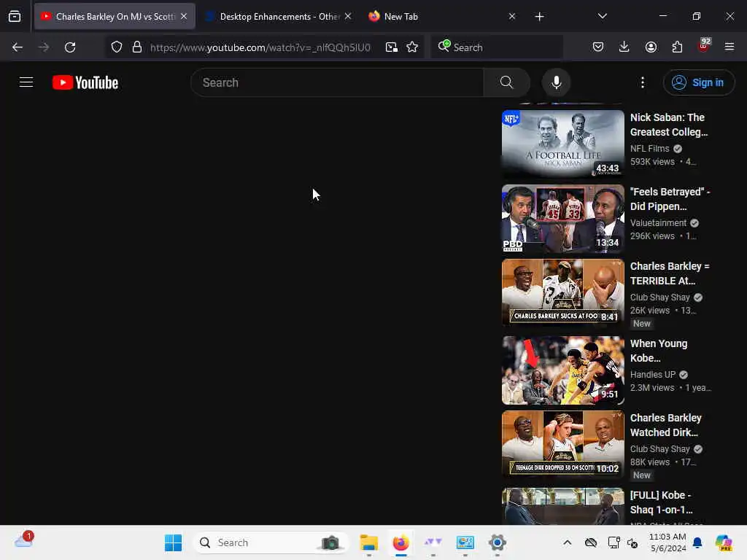Open Kobe Shaq 1-on-1 video thumbnail
Viewport: 747px width, 560px height.
click(562, 506)
